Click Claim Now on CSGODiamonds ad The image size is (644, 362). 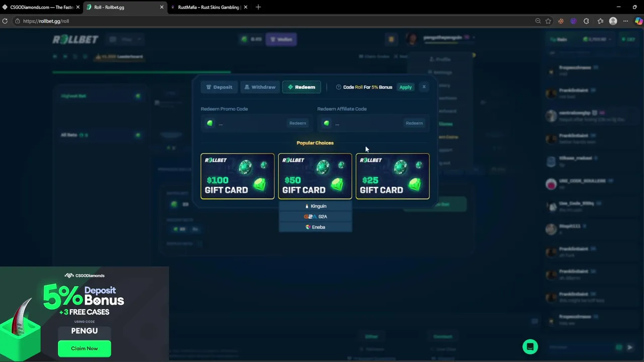[x=85, y=348]
